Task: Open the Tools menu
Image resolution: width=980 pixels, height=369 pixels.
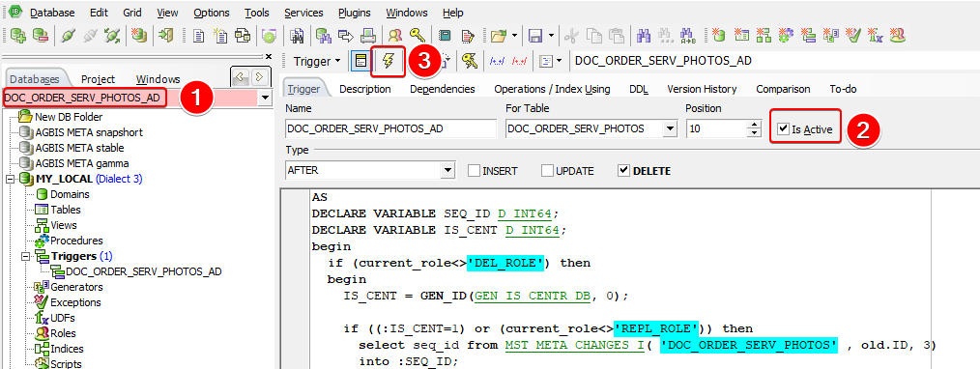Action: pos(257,13)
